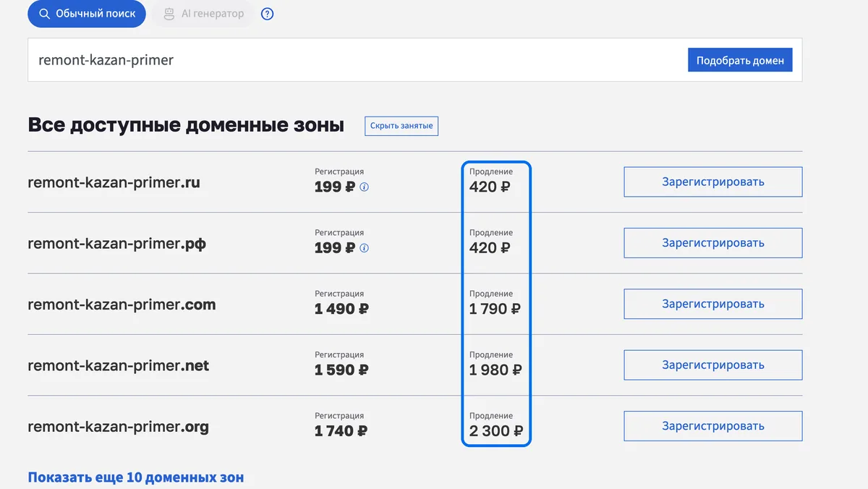
Task: Switch to Обычный поиск tab
Action: point(87,14)
